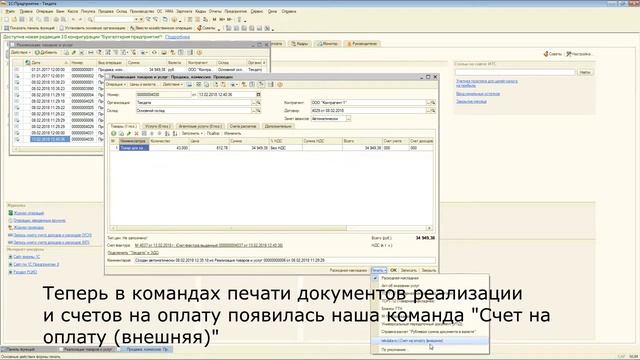Open the 'Отчеты' menu
640x360 pixels.
(215, 11)
